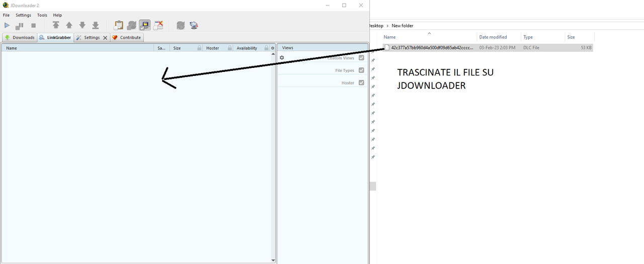Click lock icon on Availability column

click(267, 48)
